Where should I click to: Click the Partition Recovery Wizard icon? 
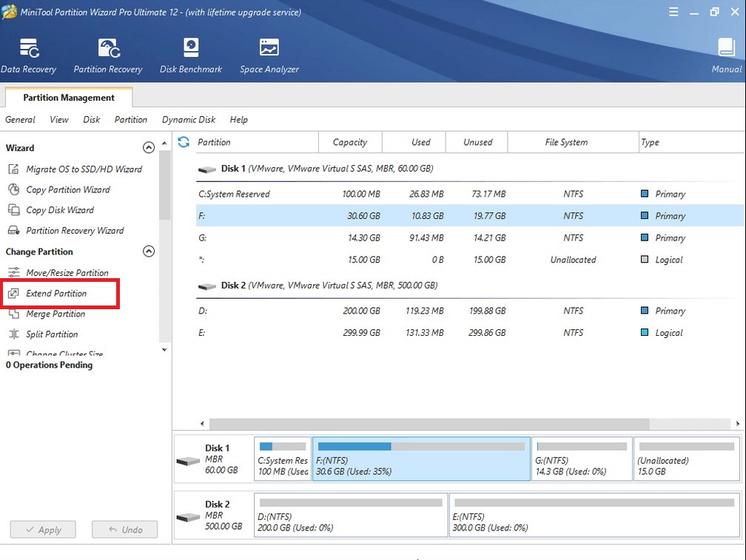(14, 231)
